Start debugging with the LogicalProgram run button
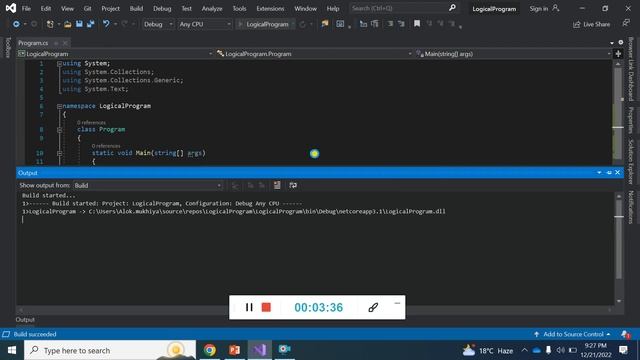The width and height of the screenshot is (640, 360). click(264, 24)
